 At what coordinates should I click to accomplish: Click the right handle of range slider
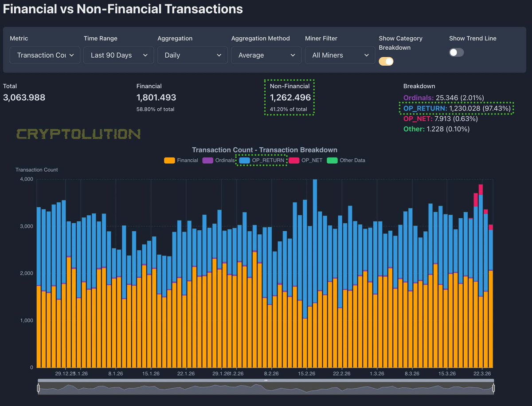493,388
